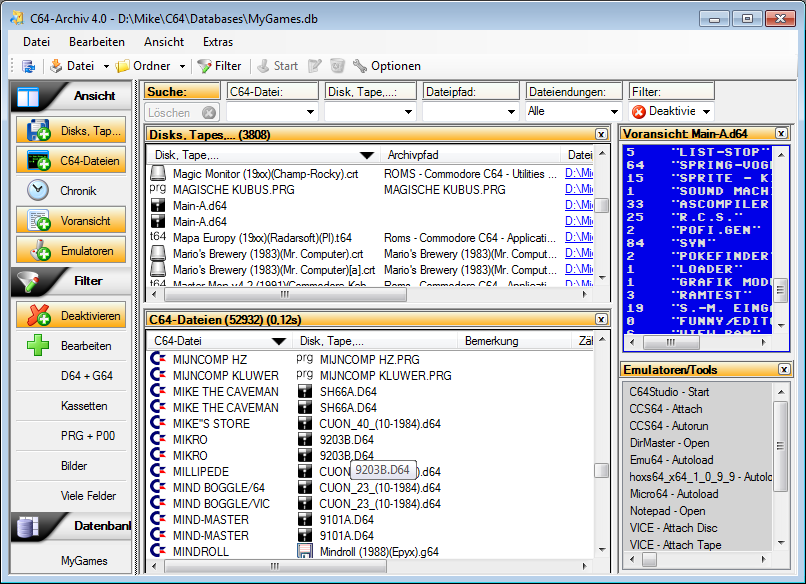Click the database refresh icon in the toolbar
Screen dimensions: 806x584
(28, 66)
